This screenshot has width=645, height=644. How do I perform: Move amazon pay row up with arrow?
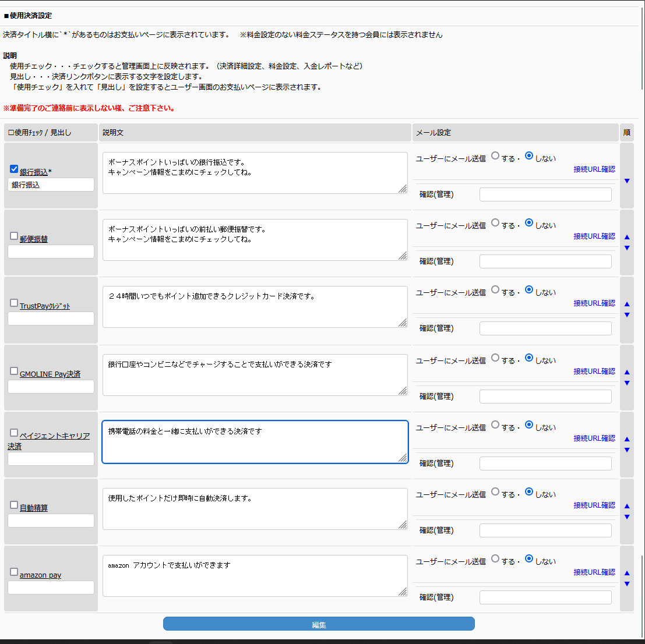pyautogui.click(x=627, y=573)
